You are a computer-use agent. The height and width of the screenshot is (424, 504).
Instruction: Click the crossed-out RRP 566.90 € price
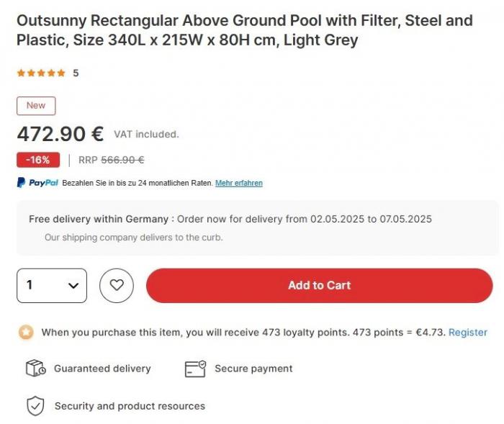click(x=122, y=160)
